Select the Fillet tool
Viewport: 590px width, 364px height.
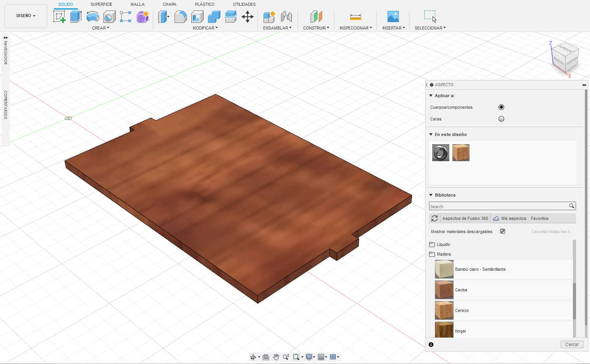coord(180,17)
